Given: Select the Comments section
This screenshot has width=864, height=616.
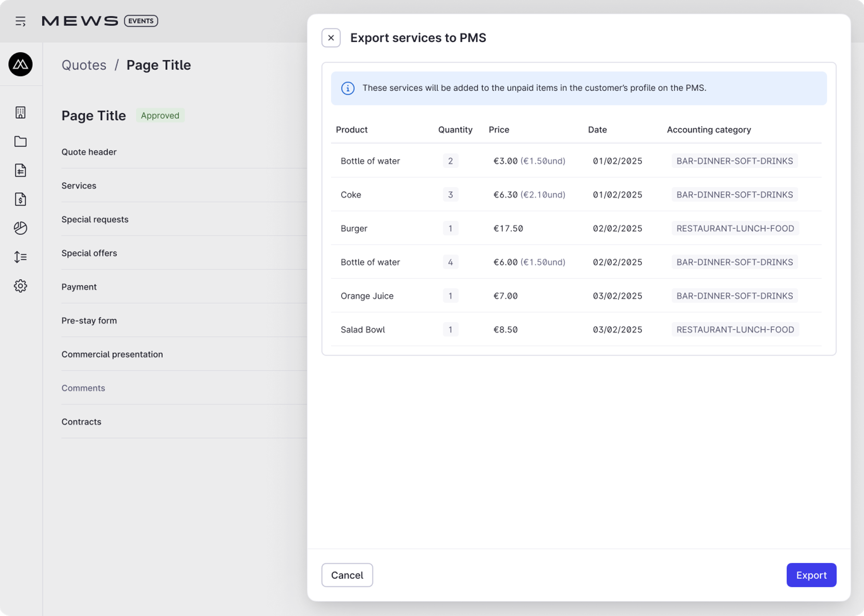Looking at the screenshot, I should tap(83, 388).
